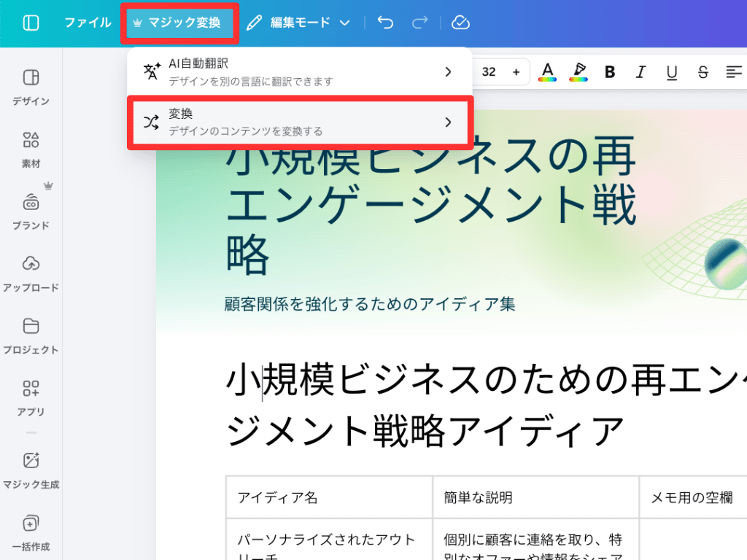Screen dimensions: 747x560
Task: Open the プロジェクト panel
Action: (30, 335)
